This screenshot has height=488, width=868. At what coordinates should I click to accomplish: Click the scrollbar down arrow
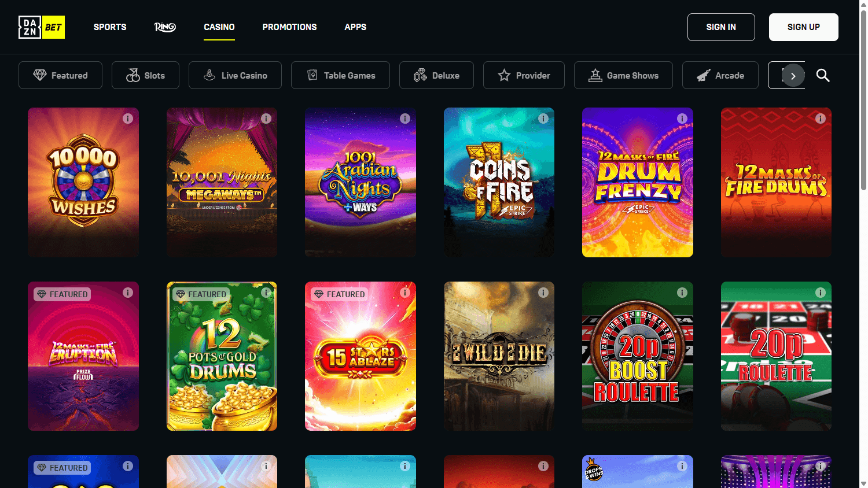(x=863, y=483)
